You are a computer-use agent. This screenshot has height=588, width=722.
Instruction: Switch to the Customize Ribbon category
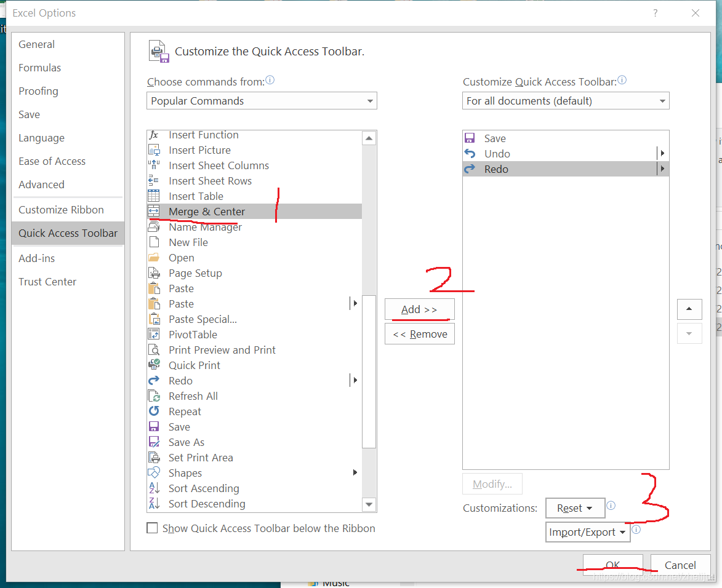point(68,210)
